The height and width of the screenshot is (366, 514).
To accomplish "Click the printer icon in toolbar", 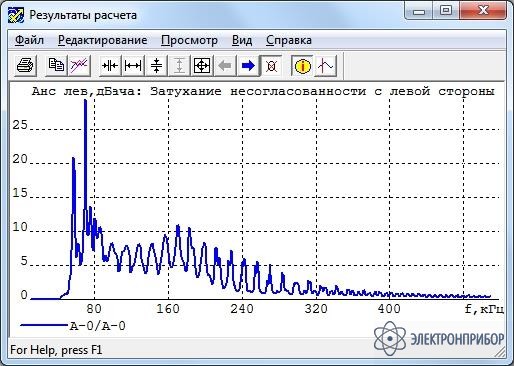I will (x=25, y=65).
